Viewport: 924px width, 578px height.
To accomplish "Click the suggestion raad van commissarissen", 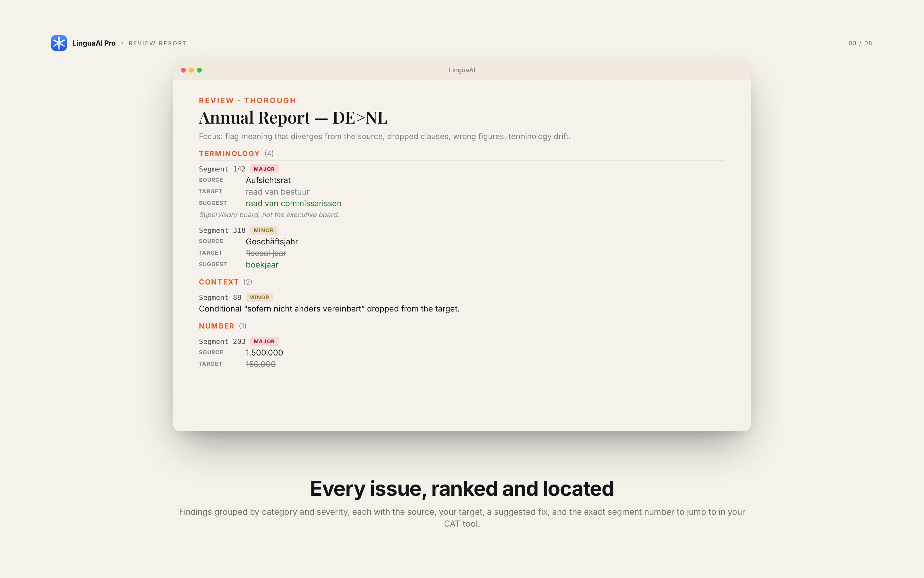I will pos(293,203).
